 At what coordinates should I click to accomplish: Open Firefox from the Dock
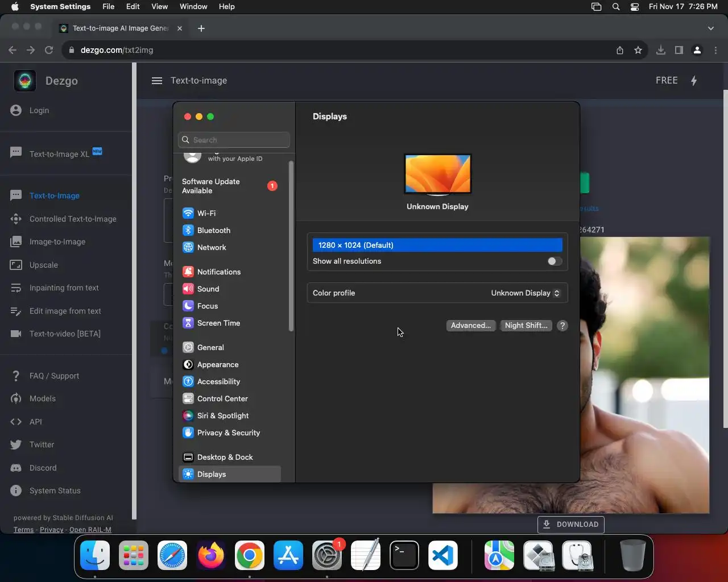[x=211, y=555]
